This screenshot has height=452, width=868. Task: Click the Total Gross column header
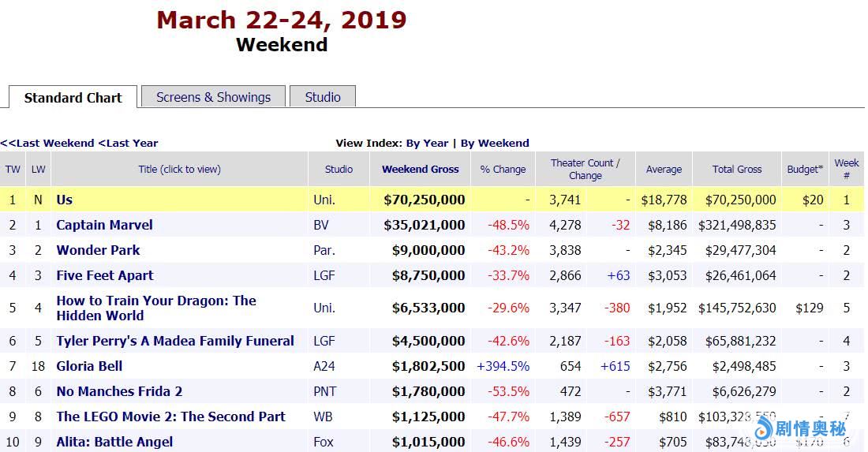point(737,169)
